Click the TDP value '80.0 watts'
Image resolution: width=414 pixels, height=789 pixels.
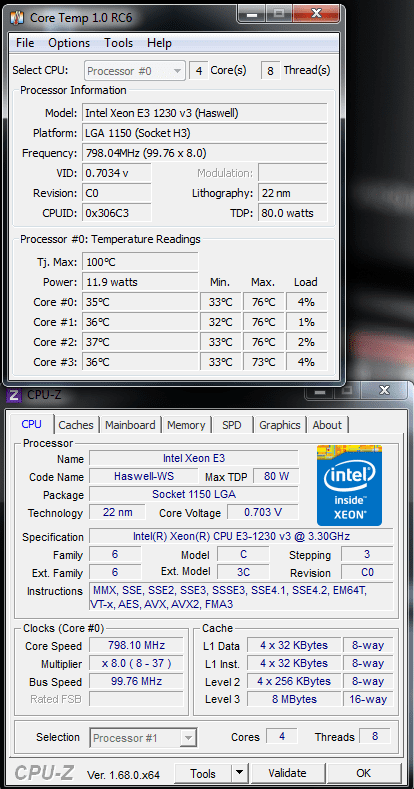(293, 213)
